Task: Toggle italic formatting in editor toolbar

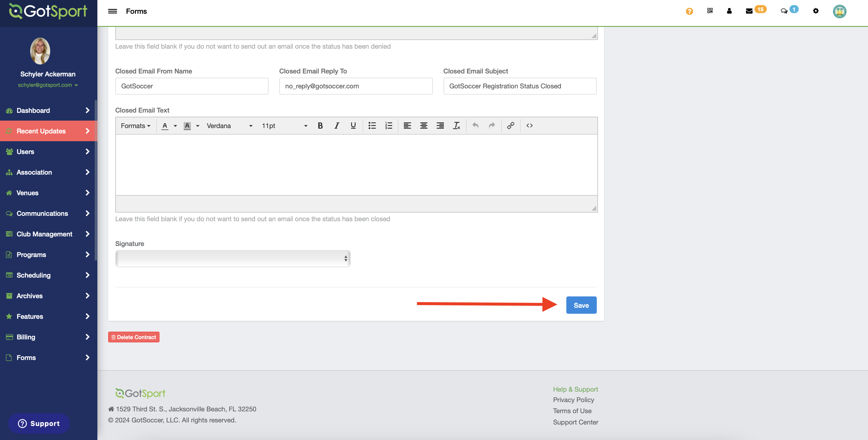Action: click(336, 126)
